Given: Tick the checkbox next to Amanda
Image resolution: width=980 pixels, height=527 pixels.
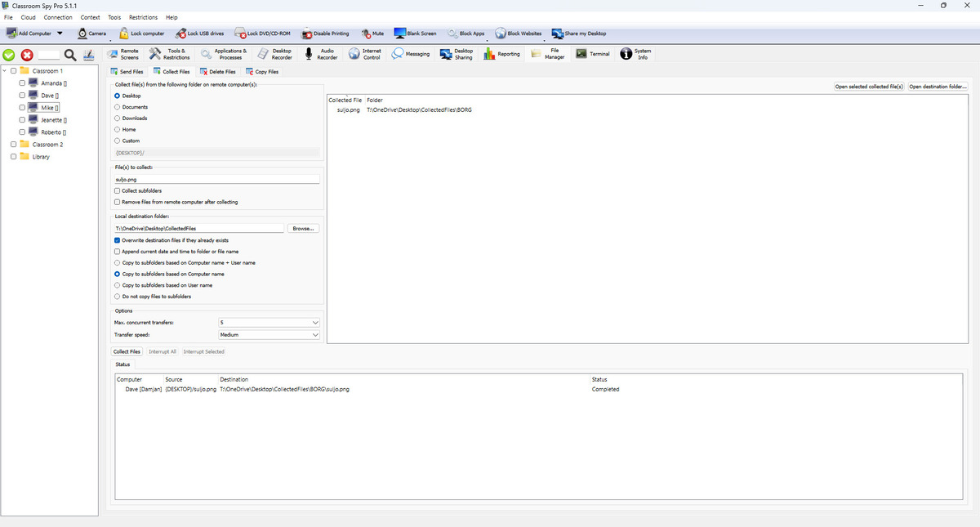Looking at the screenshot, I should [x=20, y=83].
